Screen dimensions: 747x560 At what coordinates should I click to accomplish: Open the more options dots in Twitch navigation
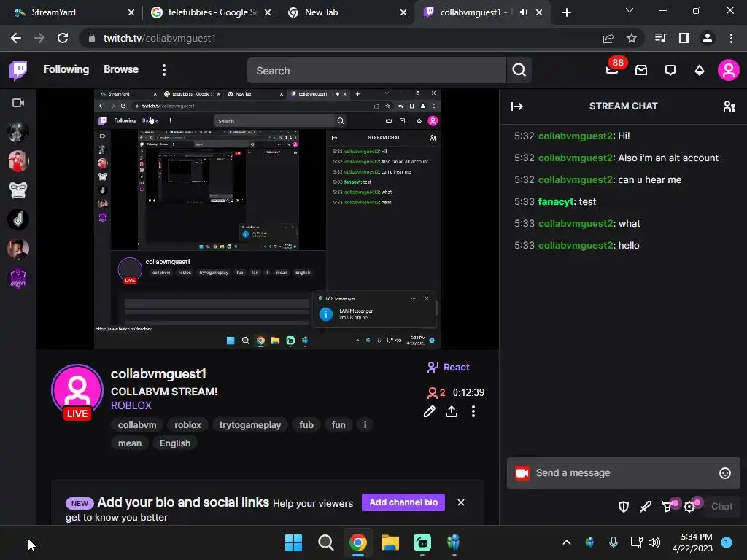pyautogui.click(x=164, y=71)
